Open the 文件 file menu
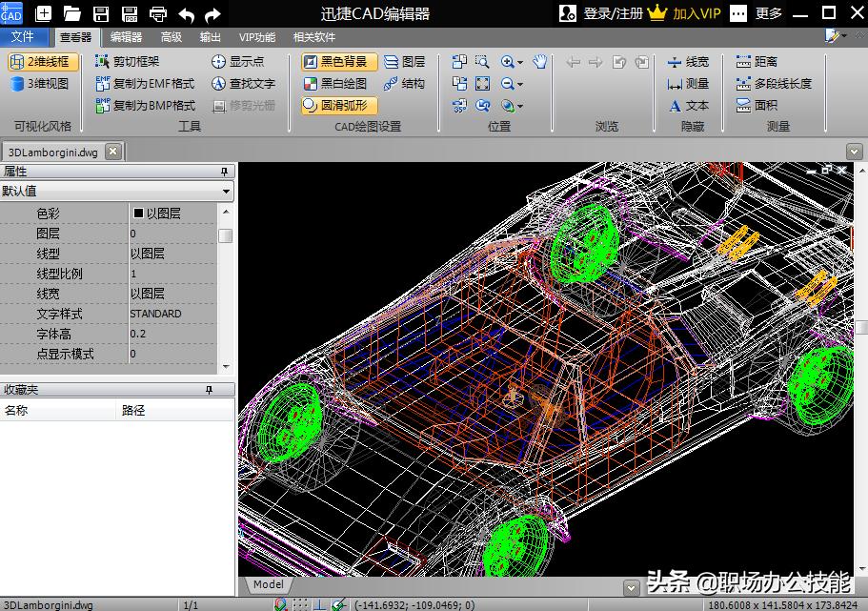The height and width of the screenshot is (611, 868). pos(23,37)
